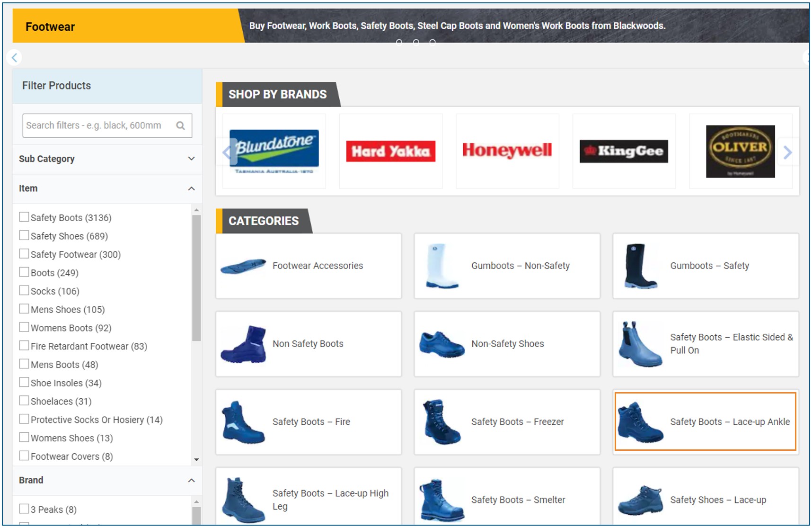
Task: Click the search magnifier in Filter Products
Action: click(180, 125)
